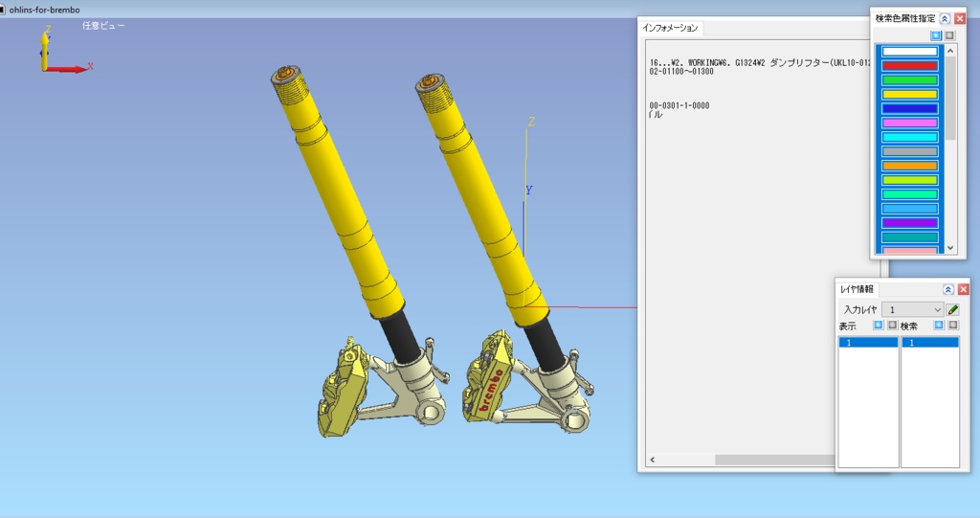Click the color list scroll down arrow
This screenshot has height=518, width=980.
coord(950,248)
